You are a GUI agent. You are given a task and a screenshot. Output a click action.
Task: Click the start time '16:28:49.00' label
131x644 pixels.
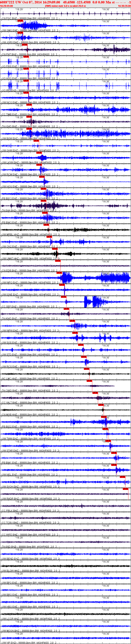point(6,6)
